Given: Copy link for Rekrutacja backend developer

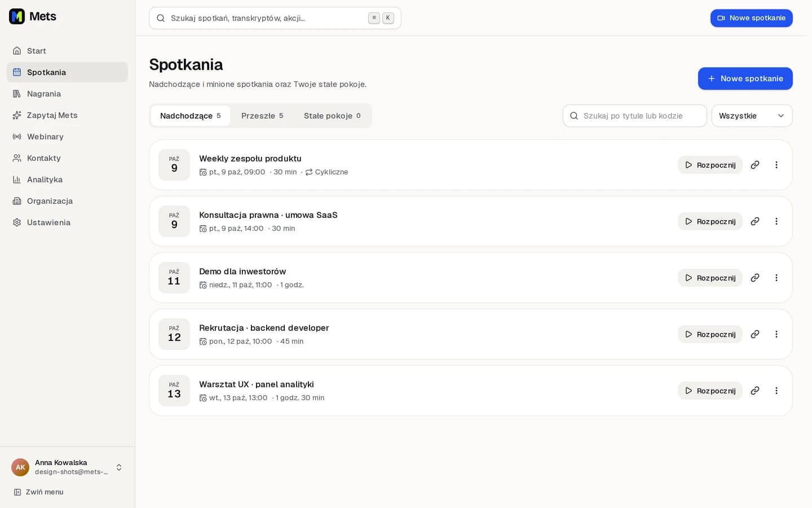Looking at the screenshot, I should click(755, 334).
